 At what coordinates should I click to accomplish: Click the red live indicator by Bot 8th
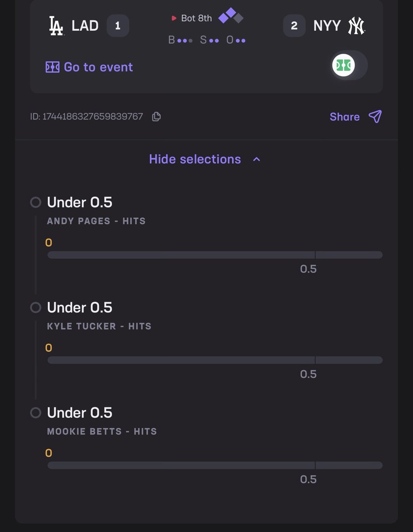[x=174, y=18]
